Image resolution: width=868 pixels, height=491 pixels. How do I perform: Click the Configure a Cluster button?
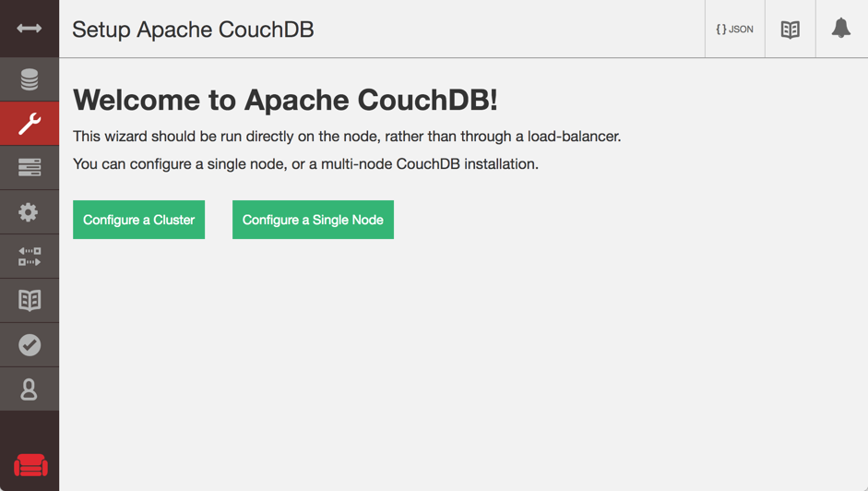[x=138, y=220]
